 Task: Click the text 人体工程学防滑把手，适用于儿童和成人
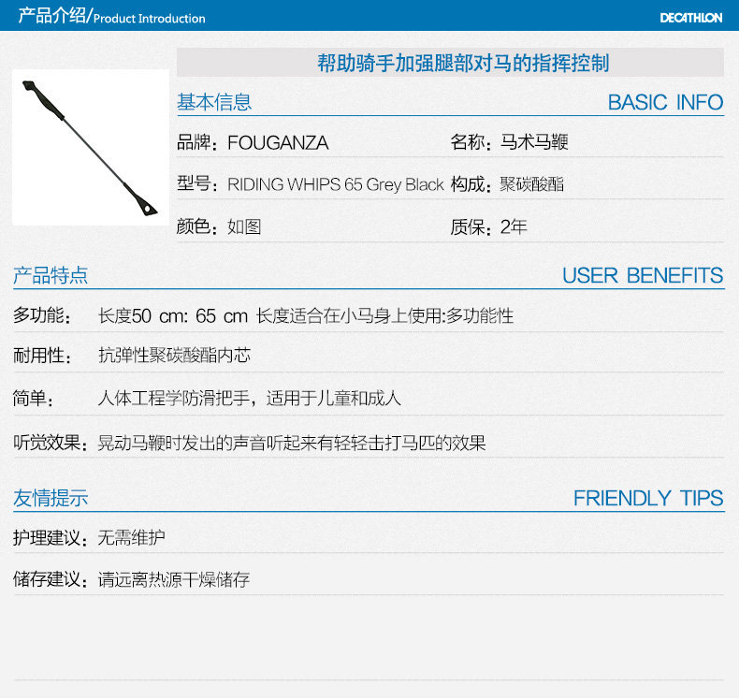(x=250, y=399)
